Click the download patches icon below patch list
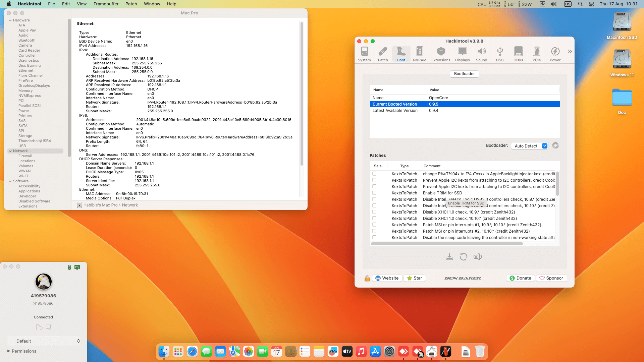Screen dimensions: 644x362 449,257
